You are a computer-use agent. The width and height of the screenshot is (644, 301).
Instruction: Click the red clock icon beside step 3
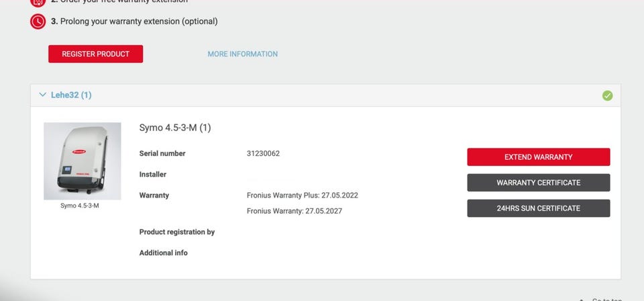tap(38, 21)
